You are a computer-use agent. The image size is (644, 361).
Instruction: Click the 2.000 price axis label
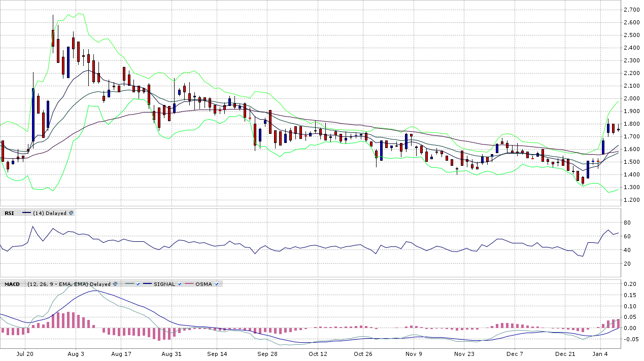(x=631, y=98)
